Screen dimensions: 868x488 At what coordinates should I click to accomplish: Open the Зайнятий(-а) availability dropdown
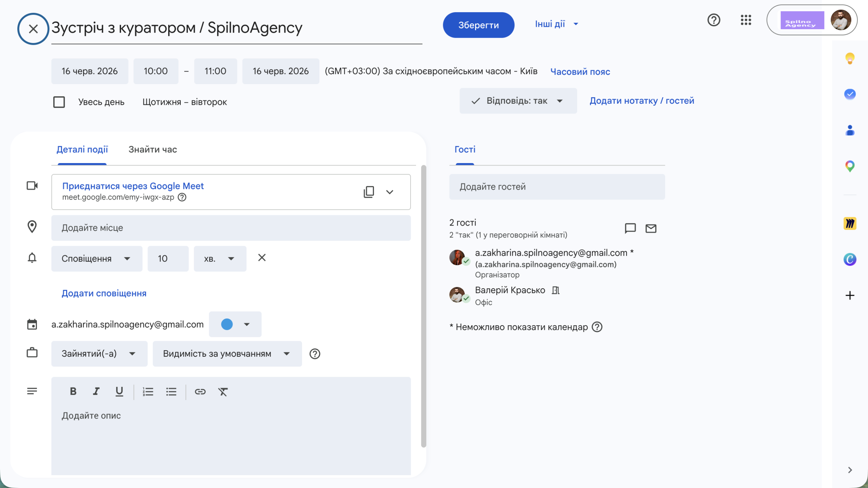click(x=99, y=354)
